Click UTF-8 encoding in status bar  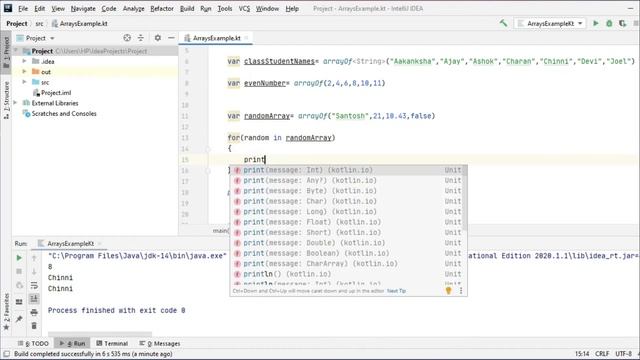(x=623, y=354)
